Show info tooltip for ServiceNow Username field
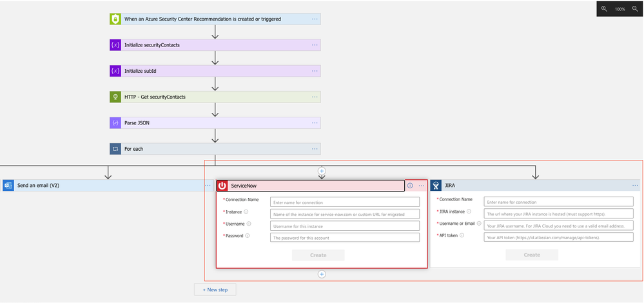This screenshot has height=303, width=644. pos(249,224)
